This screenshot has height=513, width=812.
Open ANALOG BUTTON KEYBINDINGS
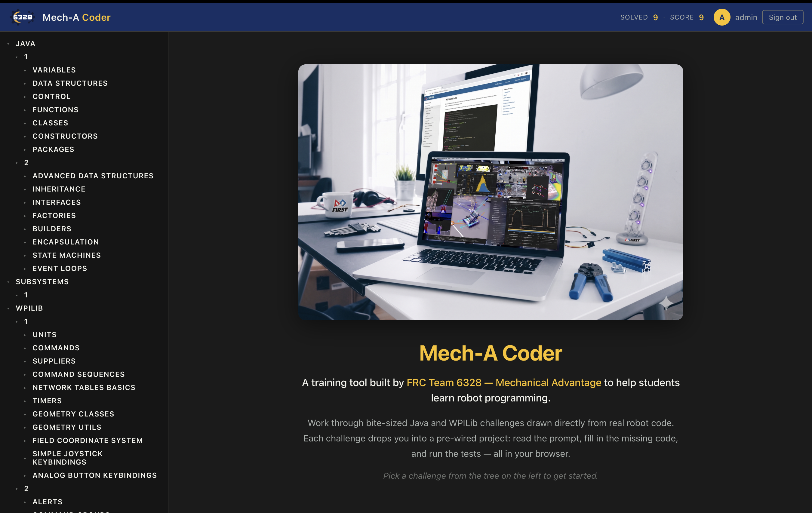95,475
